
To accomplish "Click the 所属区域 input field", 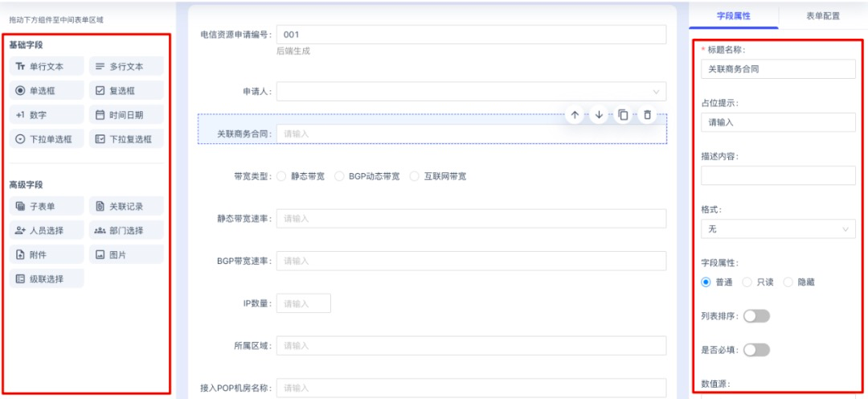I will click(472, 345).
